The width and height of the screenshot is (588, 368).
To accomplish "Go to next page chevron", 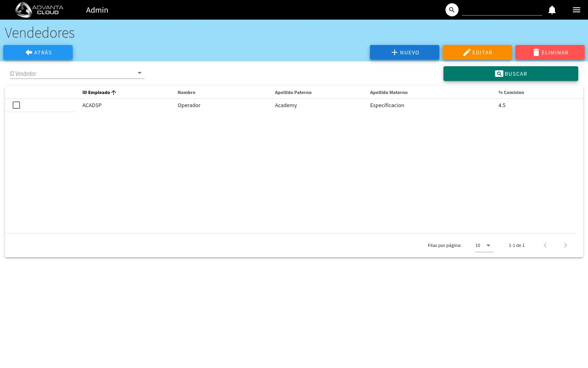I will coord(566,245).
